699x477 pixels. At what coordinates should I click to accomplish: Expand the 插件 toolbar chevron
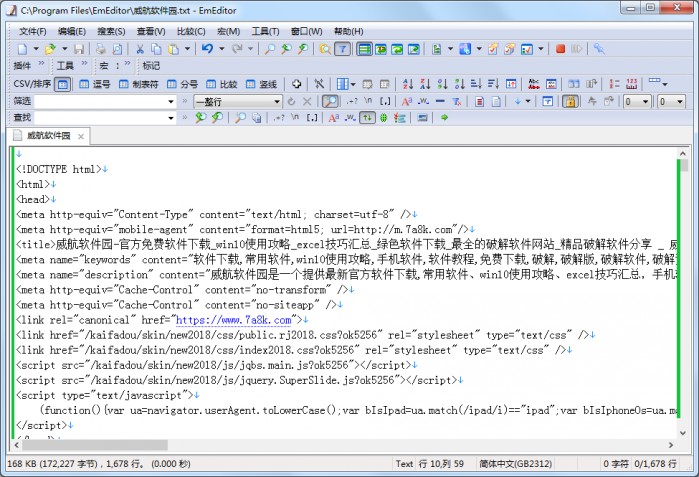tap(41, 64)
